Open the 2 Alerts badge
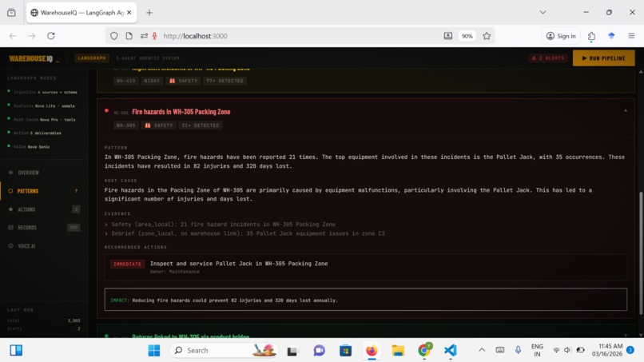This screenshot has height=362, width=644. 548,58
